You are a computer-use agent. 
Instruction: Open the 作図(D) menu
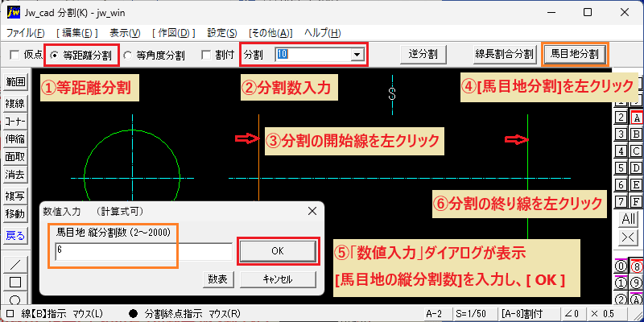coord(173,33)
